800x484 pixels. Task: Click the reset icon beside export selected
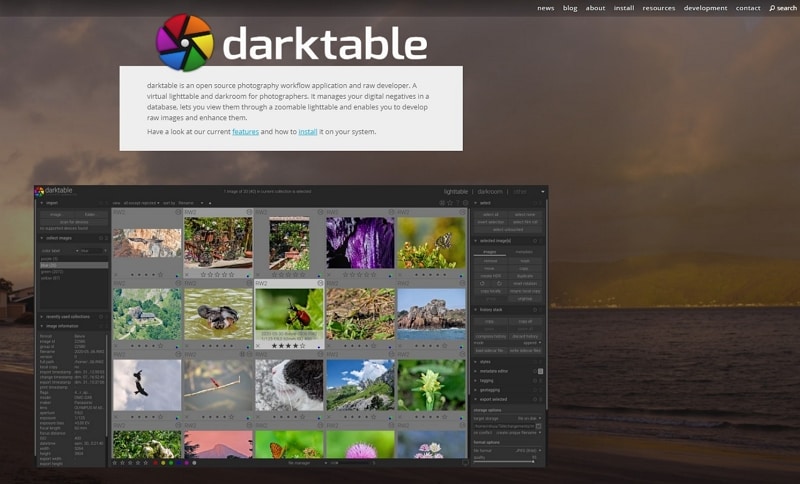pyautogui.click(x=535, y=399)
